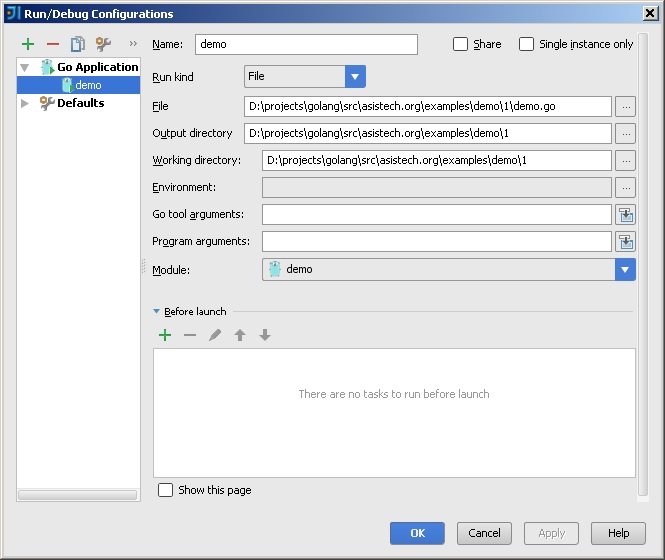Collapse the Go Application tree node
The image size is (665, 560).
tap(25, 67)
